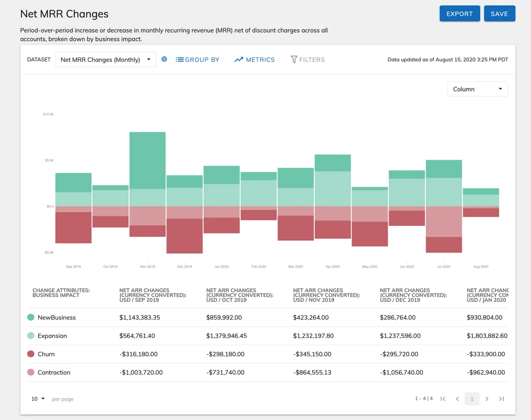The image size is (531, 420).
Task: Click the $564,761.40 cell
Action: point(137,336)
